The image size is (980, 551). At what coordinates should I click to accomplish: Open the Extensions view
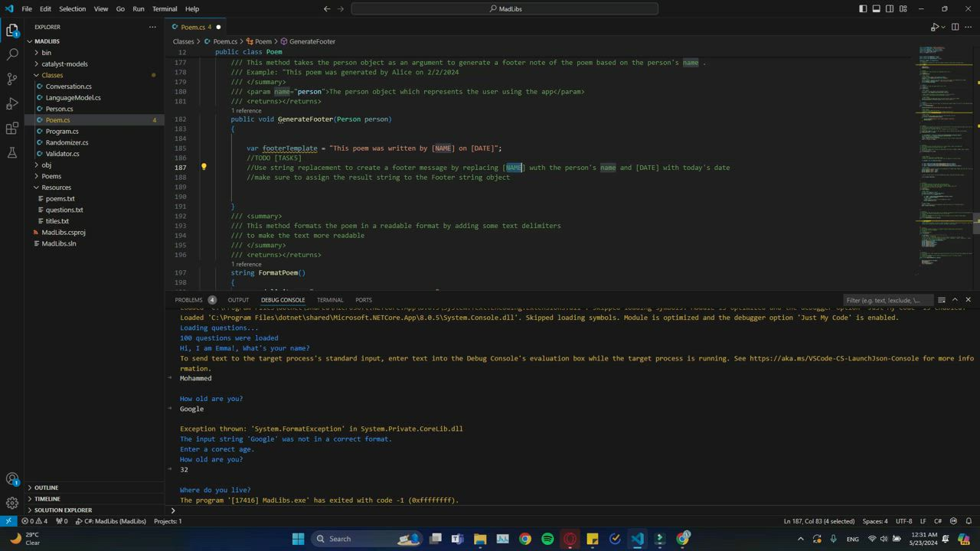[12, 128]
